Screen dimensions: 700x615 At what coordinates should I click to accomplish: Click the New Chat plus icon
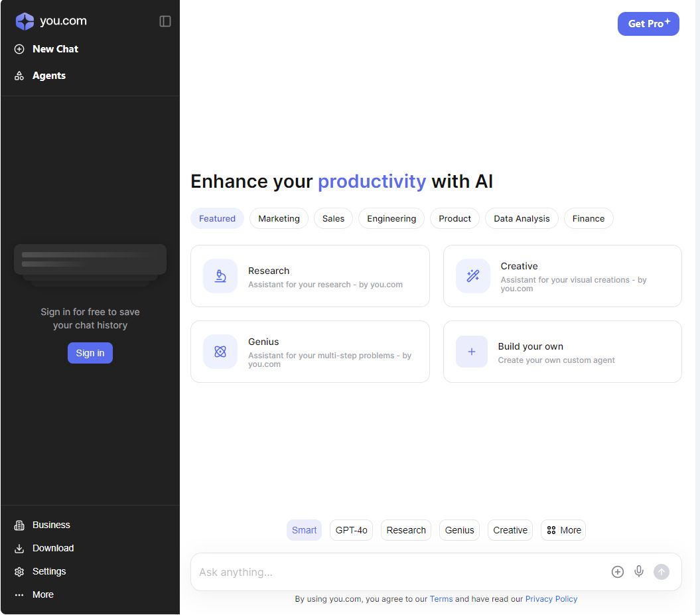(19, 49)
